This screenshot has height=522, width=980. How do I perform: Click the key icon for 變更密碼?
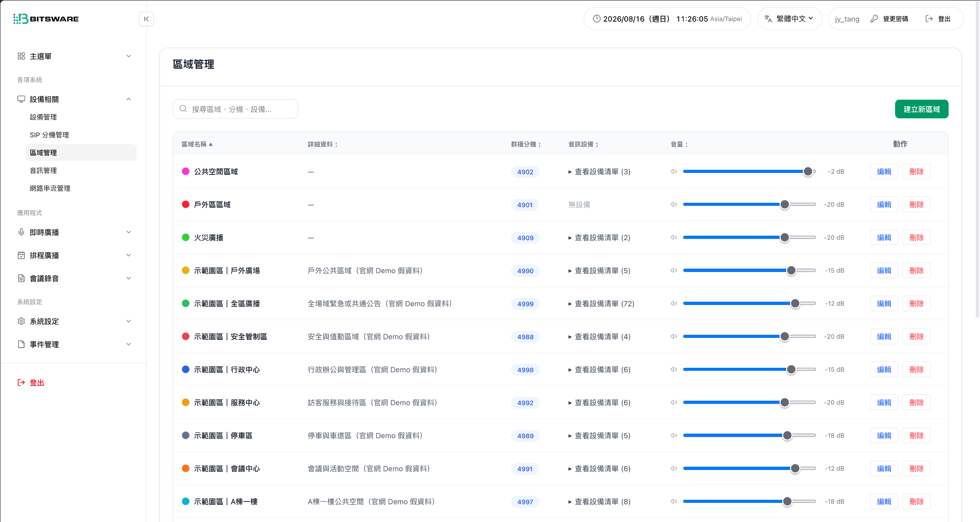pyautogui.click(x=874, y=19)
